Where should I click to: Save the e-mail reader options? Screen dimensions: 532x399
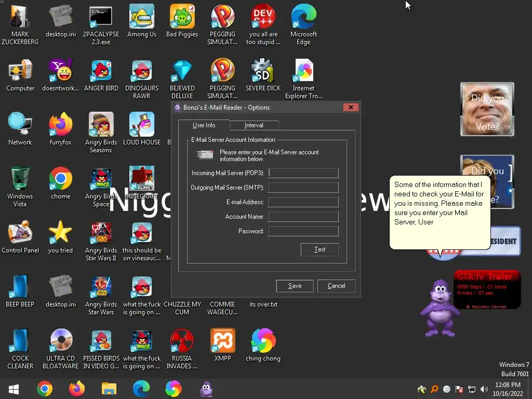[x=295, y=286]
